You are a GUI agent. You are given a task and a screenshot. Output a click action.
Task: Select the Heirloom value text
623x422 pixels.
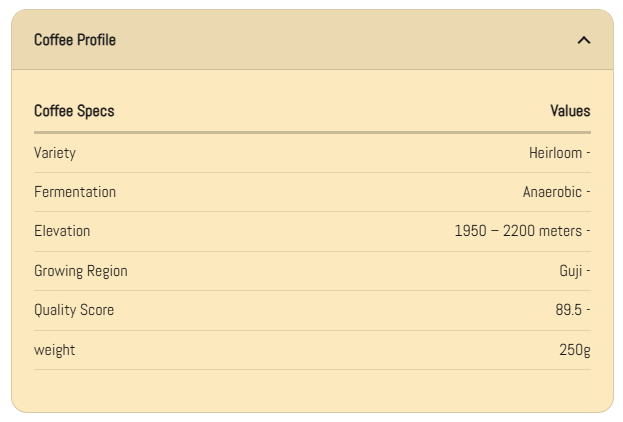[x=555, y=153]
